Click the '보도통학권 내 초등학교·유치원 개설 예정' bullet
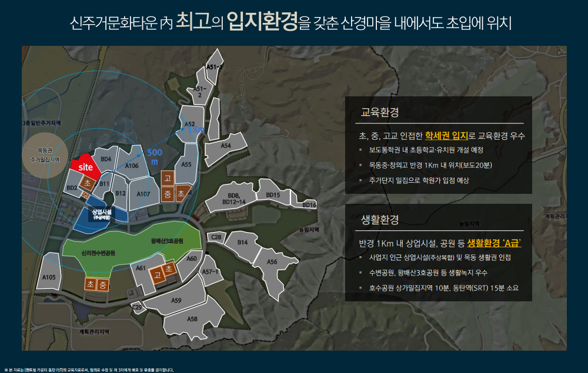588x373 pixels. (x=426, y=150)
